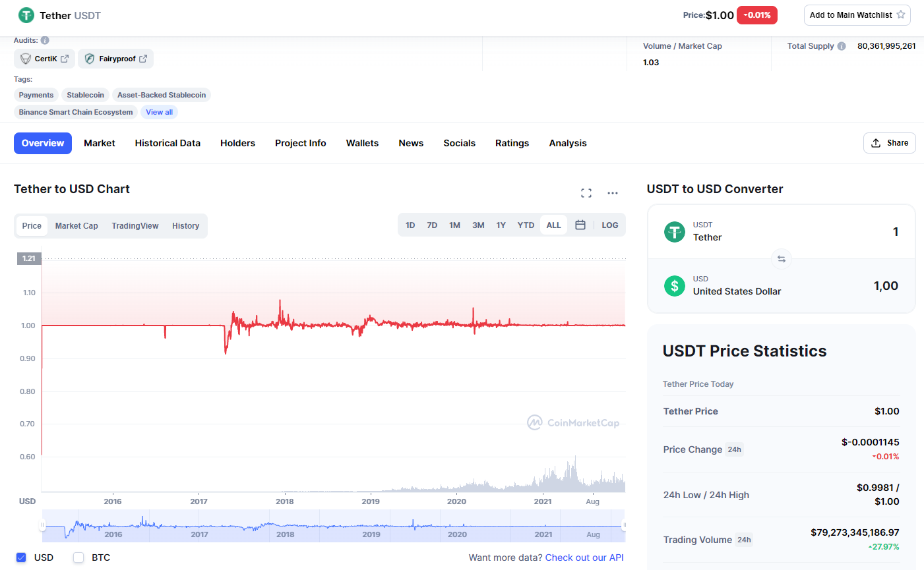Select the History chart view

(x=186, y=226)
